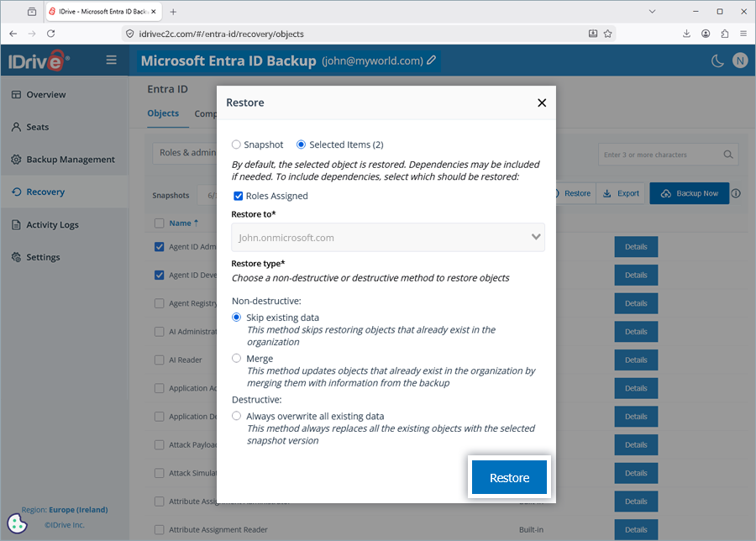Uncheck the Agent ID Admin row checkbox
This screenshot has width=756, height=541.
point(159,247)
